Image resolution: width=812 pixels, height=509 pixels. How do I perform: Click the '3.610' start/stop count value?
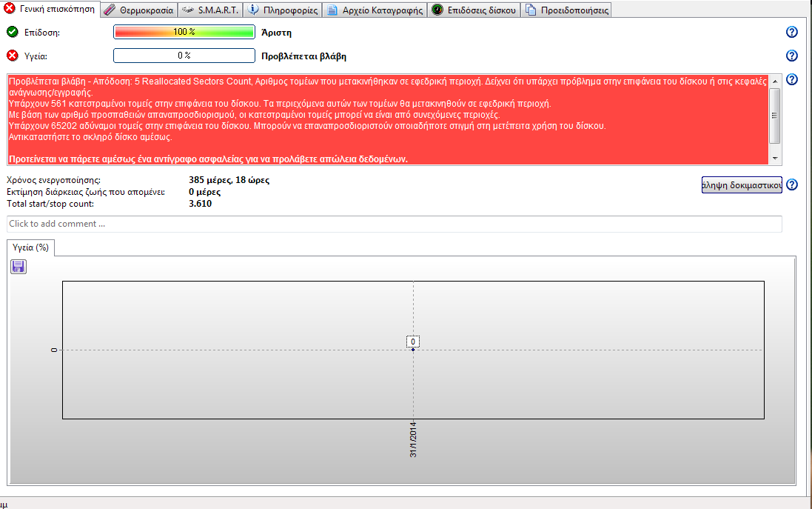[200, 204]
